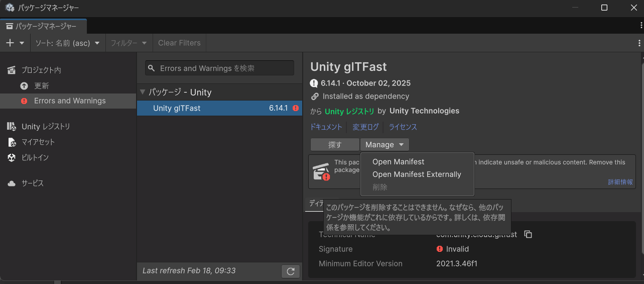Open the ライセンス link
Image resolution: width=644 pixels, height=284 pixels.
tap(403, 127)
